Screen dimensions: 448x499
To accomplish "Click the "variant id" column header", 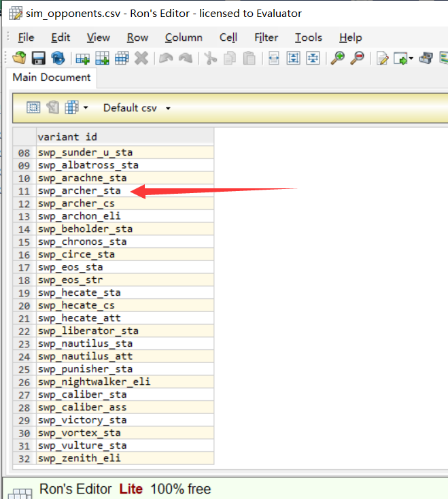I will 124,137.
